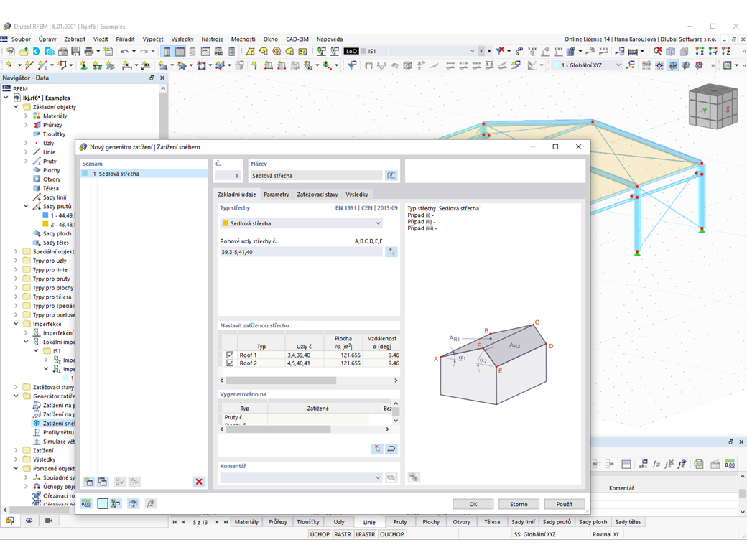Switch to the Parametry tab

pyautogui.click(x=277, y=195)
